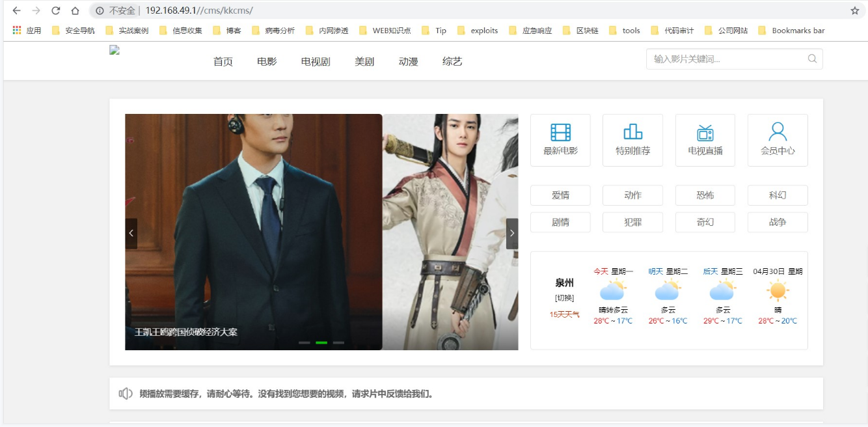
Task: Click slide caption 王凯王鸥跨国侦破经济大案
Action: pos(186,332)
